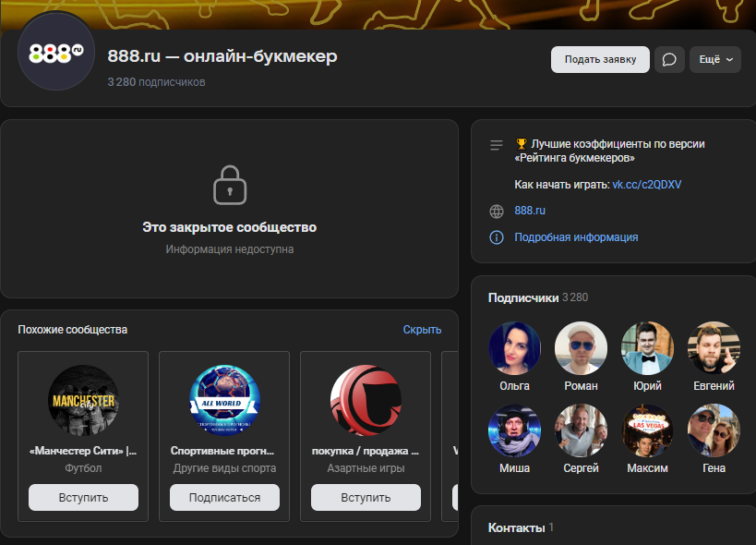Open the All World sports predictions avatar

tap(224, 401)
